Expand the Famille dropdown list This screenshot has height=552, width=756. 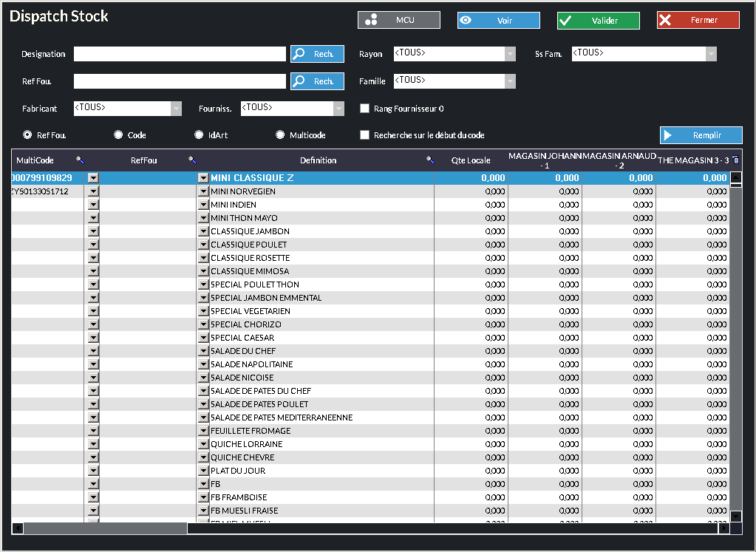(510, 81)
